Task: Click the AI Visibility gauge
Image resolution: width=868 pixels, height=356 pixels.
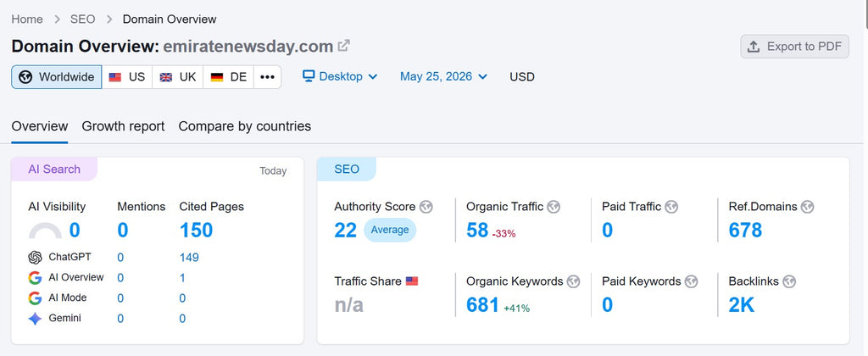Action: 45,231
